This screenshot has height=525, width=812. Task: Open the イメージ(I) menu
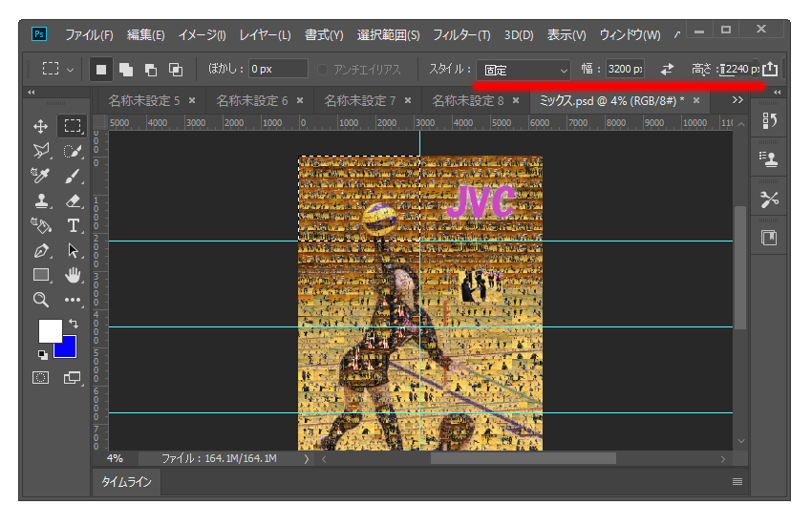pyautogui.click(x=202, y=35)
